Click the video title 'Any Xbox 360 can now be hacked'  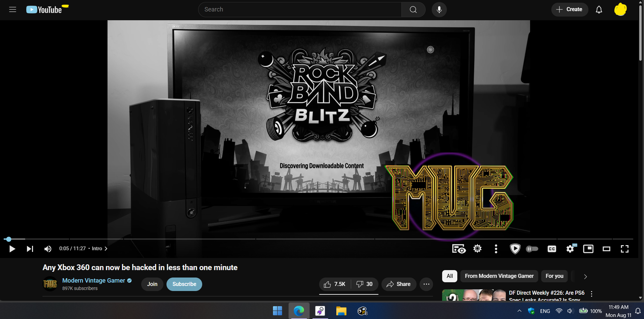click(140, 267)
